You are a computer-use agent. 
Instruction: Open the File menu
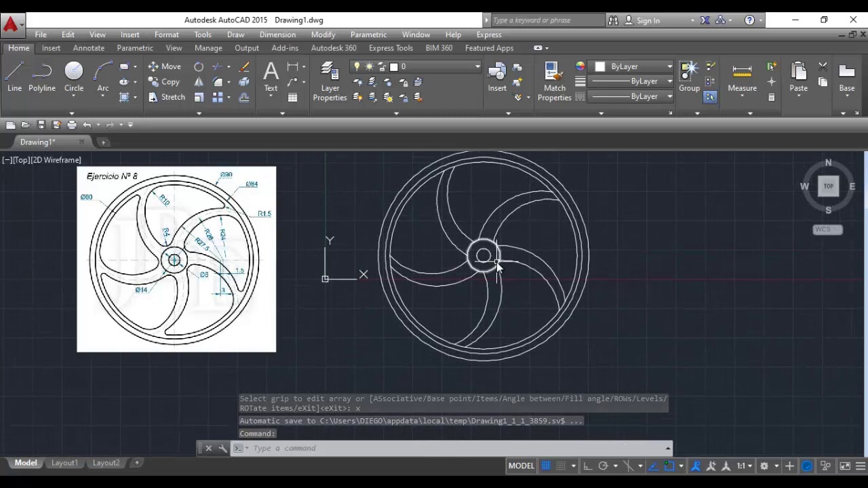[x=41, y=35]
